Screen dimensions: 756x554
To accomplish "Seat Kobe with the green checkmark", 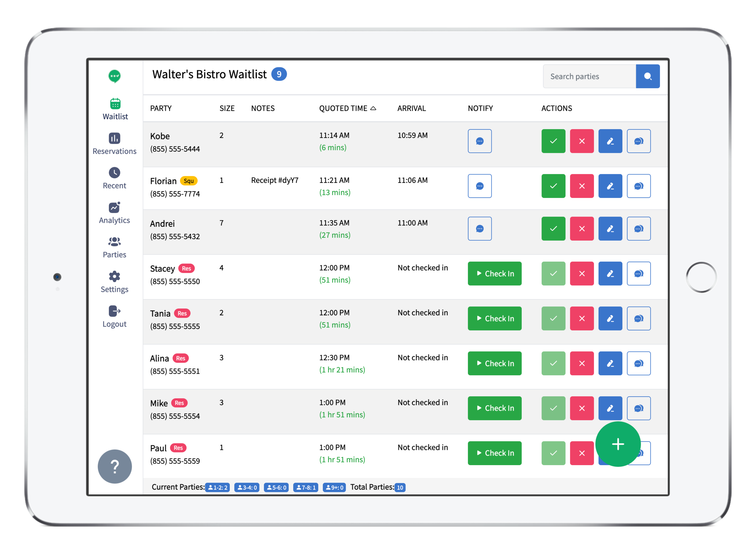I will tap(554, 141).
